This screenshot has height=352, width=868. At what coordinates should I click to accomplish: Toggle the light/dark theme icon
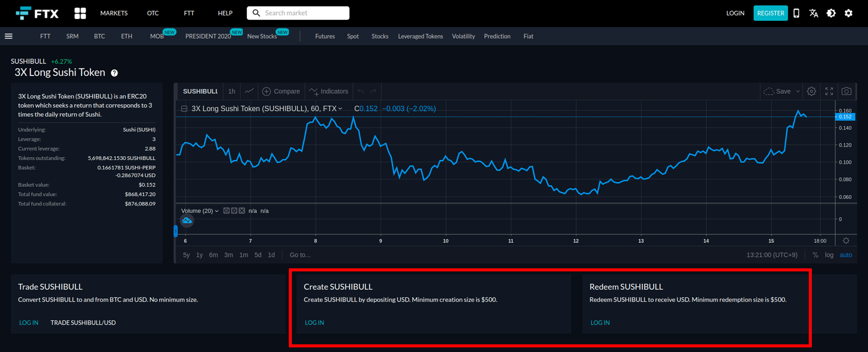pos(831,13)
